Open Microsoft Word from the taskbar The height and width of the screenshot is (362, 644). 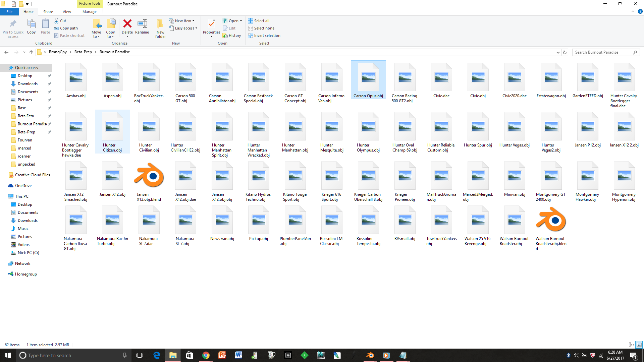pyautogui.click(x=238, y=355)
